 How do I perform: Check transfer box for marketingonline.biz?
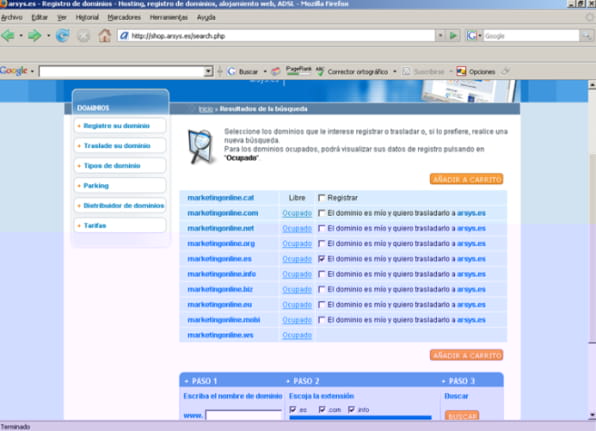pos(322,289)
